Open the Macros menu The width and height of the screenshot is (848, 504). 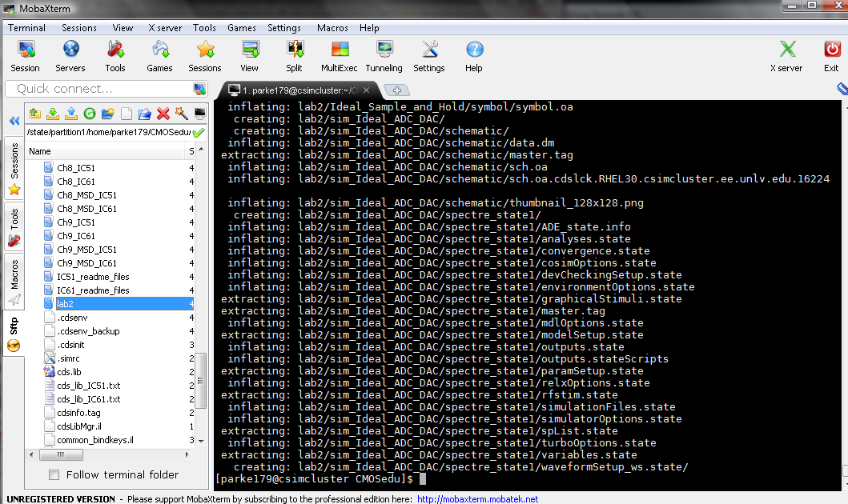point(332,28)
